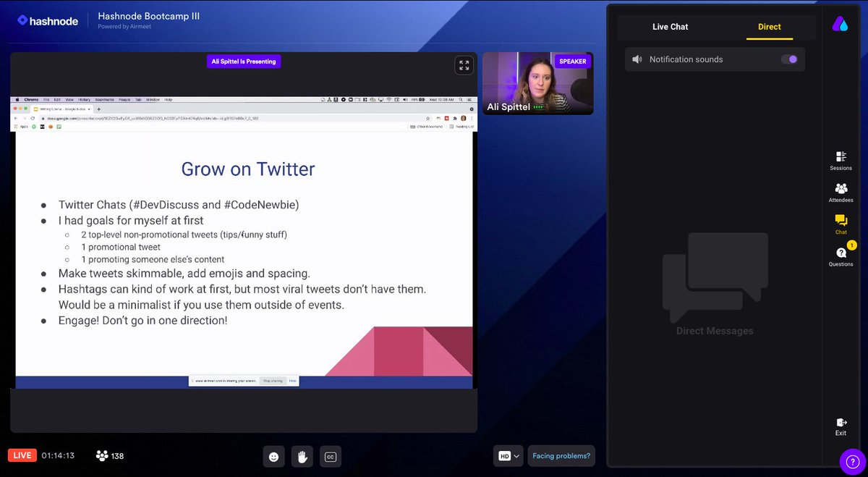The image size is (868, 477).
Task: Open the Chat panel icon
Action: (x=841, y=224)
